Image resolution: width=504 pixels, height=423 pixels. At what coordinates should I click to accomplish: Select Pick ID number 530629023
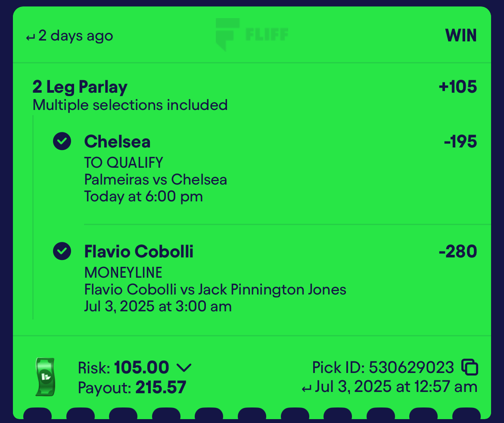point(411,367)
